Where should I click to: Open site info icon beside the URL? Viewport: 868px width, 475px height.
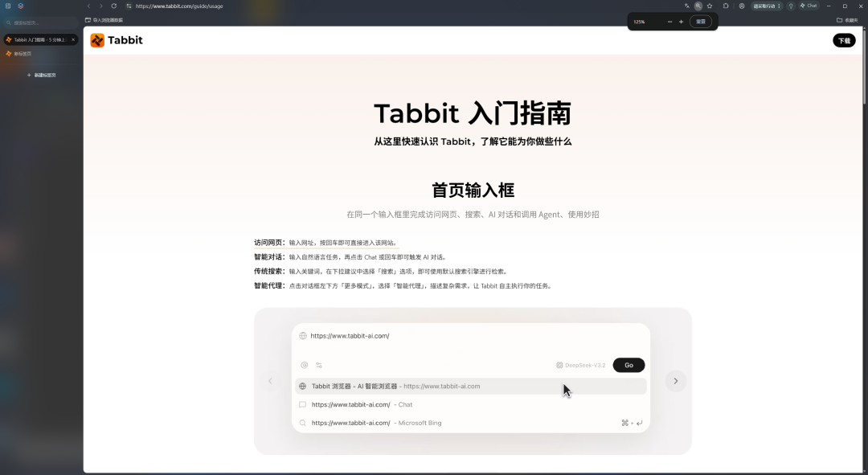click(x=129, y=6)
